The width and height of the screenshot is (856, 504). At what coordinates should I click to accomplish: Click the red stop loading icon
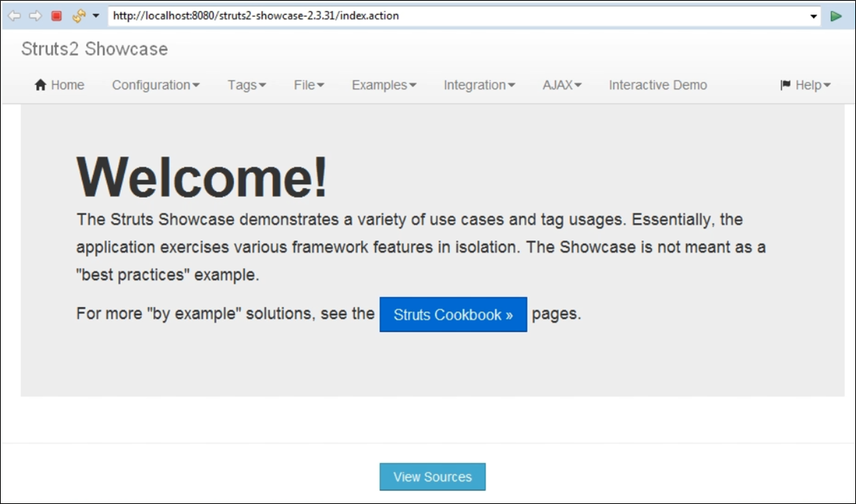[57, 16]
